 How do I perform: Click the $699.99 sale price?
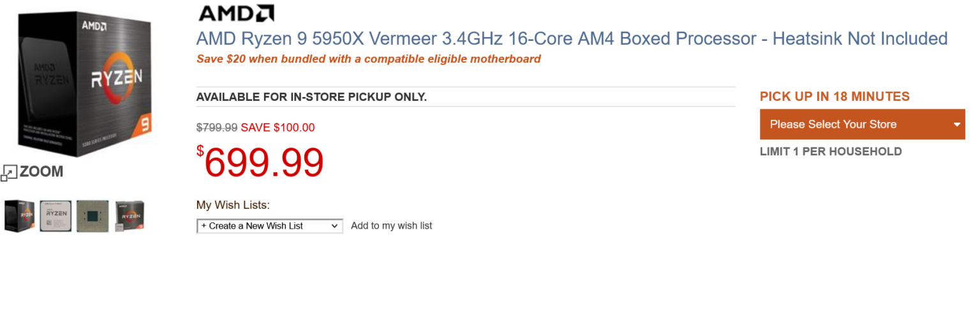[x=260, y=163]
